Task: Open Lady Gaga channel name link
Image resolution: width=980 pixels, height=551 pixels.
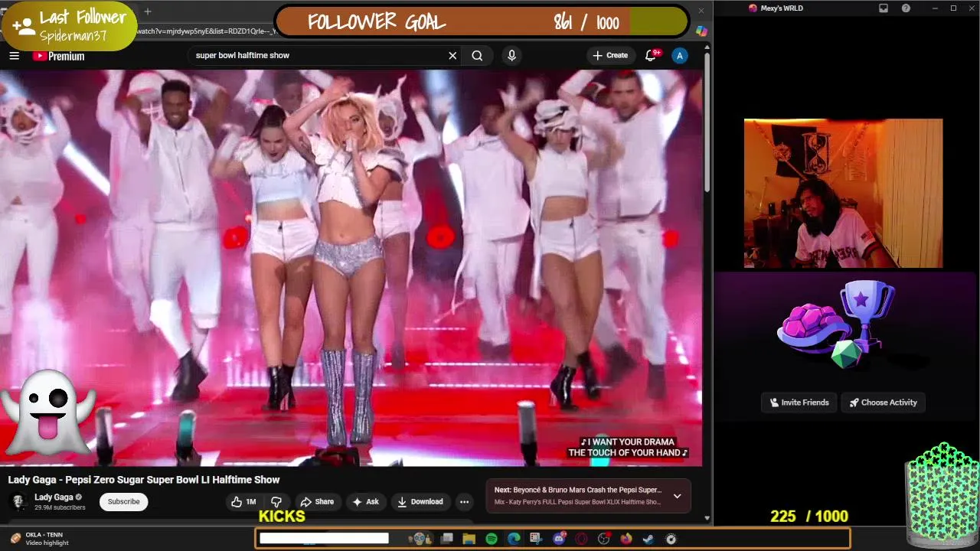Action: (x=54, y=497)
